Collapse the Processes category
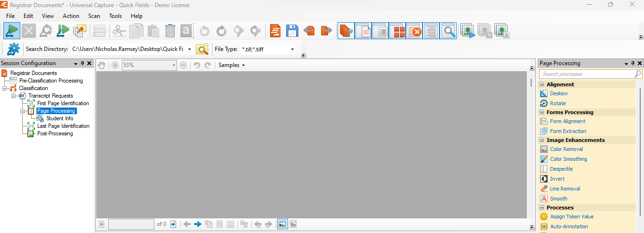Screen dimensions: 644x233 pyautogui.click(x=542, y=208)
